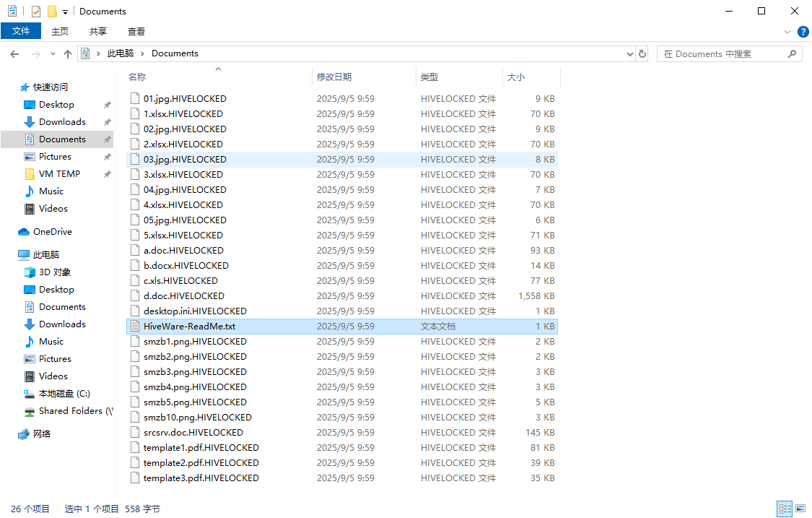Sort files by 修改日期 column header
This screenshot has height=518, width=812.
(x=334, y=77)
